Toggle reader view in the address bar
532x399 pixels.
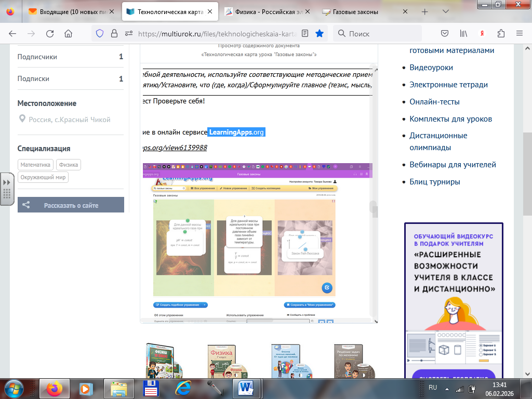click(x=305, y=33)
